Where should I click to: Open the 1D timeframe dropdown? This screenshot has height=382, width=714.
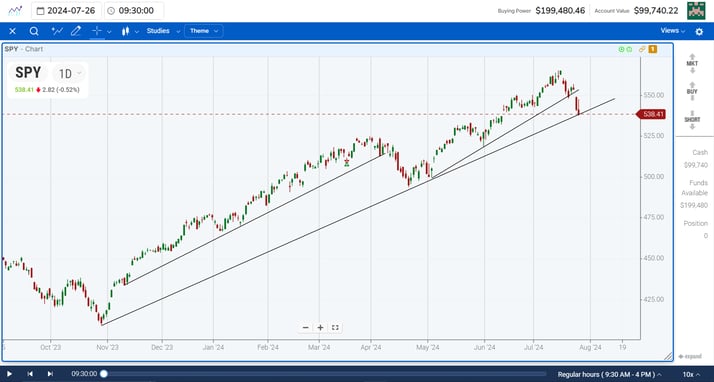[69, 73]
